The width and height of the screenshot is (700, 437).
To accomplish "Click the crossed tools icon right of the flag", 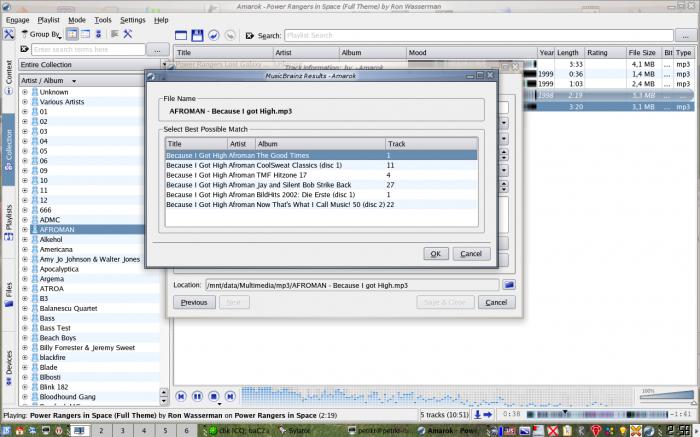I will click(128, 34).
